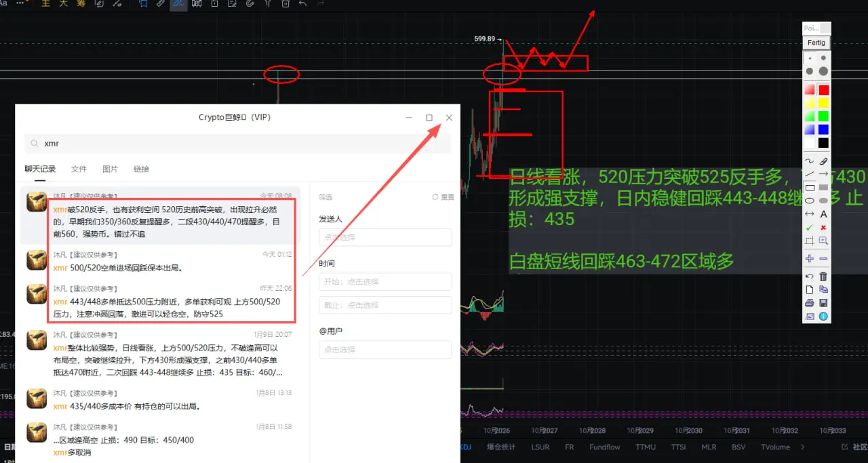The width and height of the screenshot is (868, 463).
Task: Switch to the 文件 tab in chat window
Action: pyautogui.click(x=79, y=169)
